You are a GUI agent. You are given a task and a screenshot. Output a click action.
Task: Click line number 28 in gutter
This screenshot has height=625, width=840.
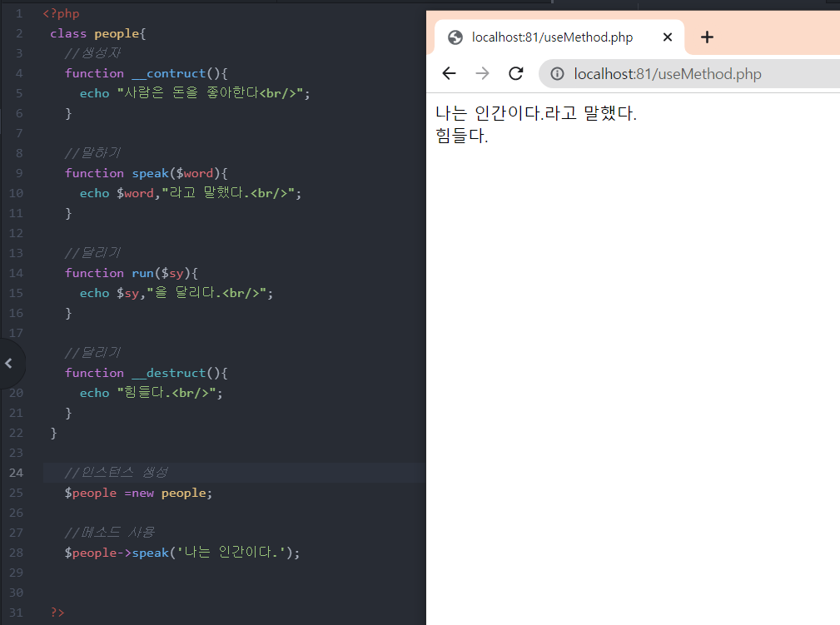click(16, 553)
